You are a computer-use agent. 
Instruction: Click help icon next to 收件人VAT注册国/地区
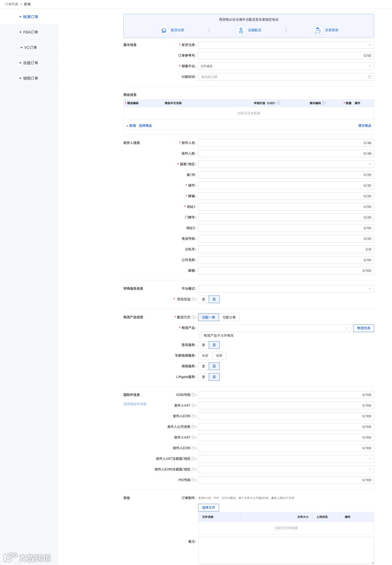tap(193, 459)
